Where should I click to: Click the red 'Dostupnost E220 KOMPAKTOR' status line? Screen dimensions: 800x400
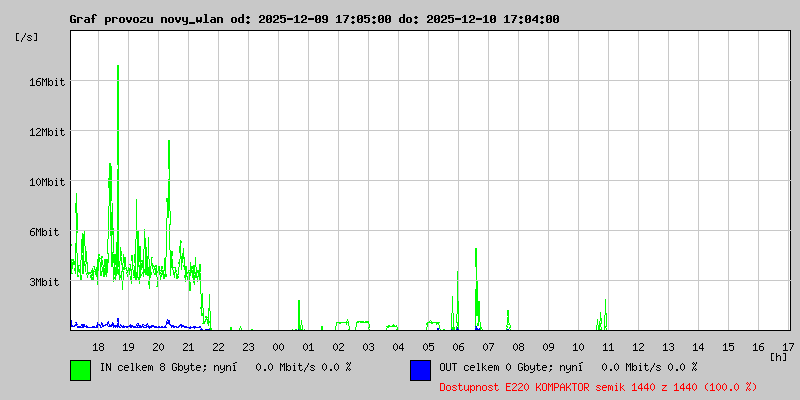(x=598, y=387)
